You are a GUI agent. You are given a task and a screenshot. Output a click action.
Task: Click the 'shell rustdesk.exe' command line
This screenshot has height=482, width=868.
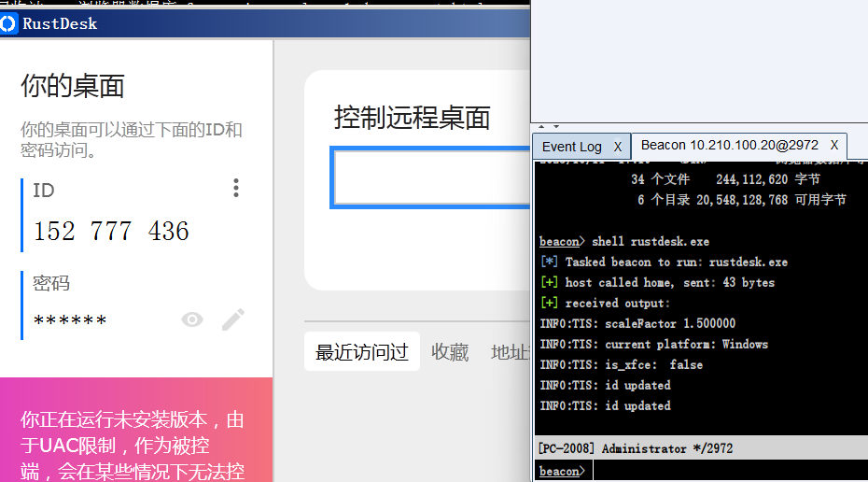pyautogui.click(x=650, y=242)
